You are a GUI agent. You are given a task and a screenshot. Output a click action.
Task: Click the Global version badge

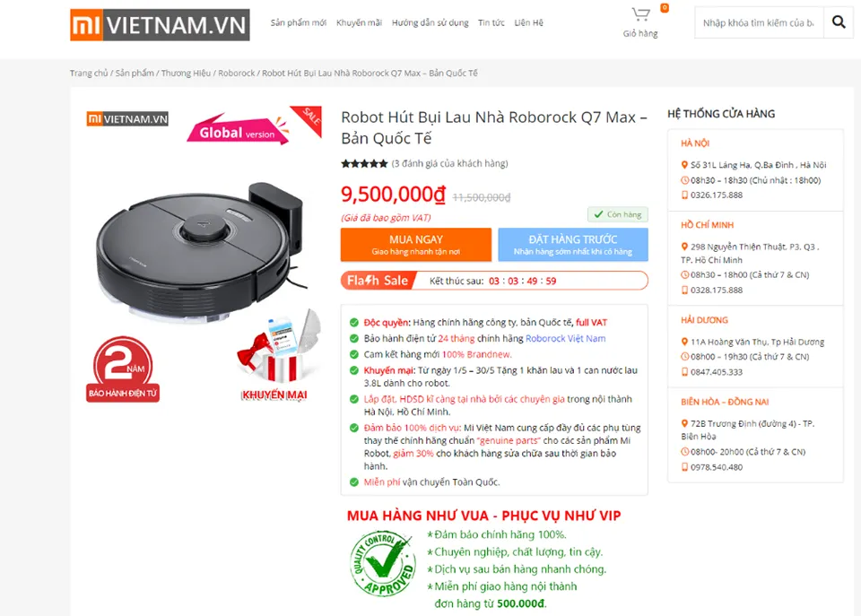[x=239, y=130]
